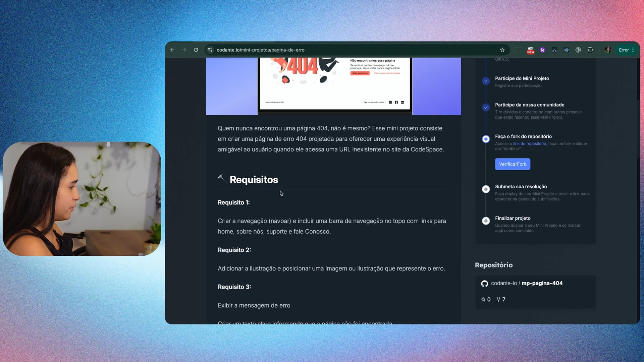Open the browser profile avatar menu
The width and height of the screenshot is (644, 362).
tap(607, 50)
